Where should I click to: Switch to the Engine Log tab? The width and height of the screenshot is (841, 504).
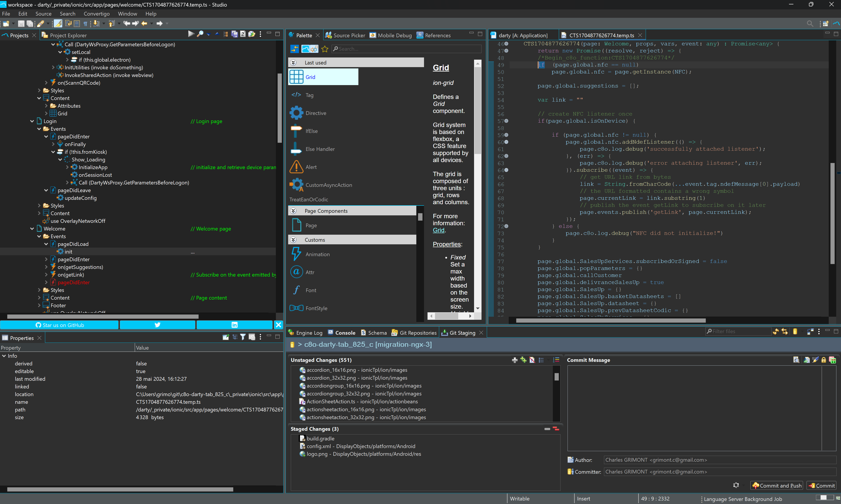click(x=305, y=333)
